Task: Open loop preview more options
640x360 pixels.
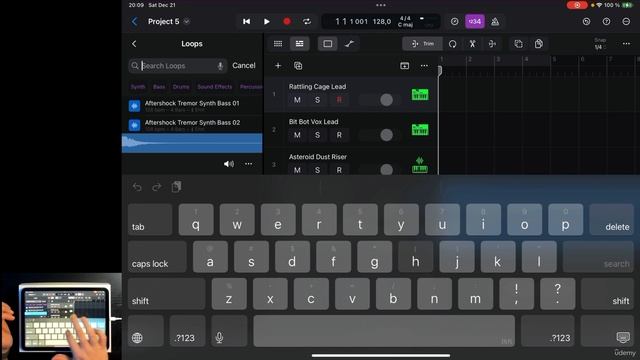Action: [x=249, y=164]
